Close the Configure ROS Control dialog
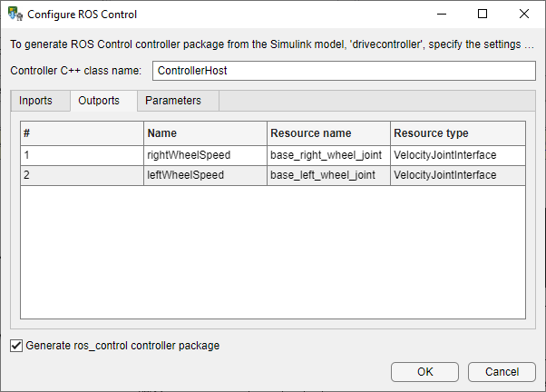Image resolution: width=546 pixels, height=392 pixels. point(524,15)
